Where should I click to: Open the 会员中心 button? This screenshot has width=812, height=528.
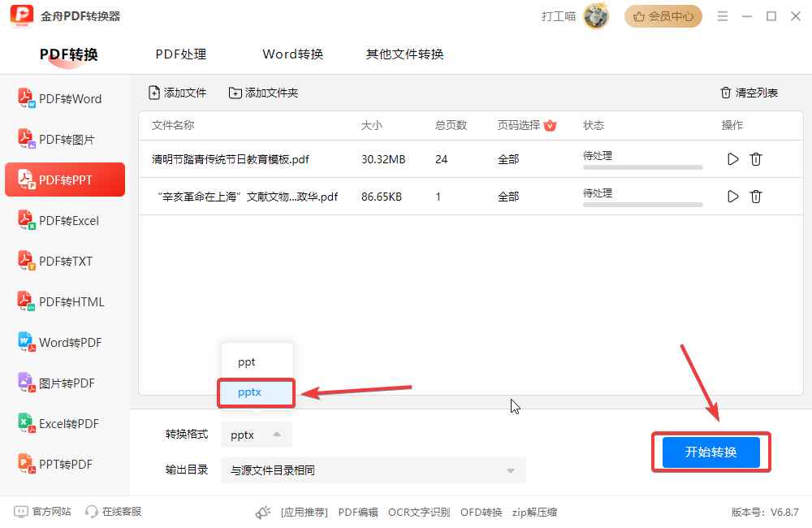[x=663, y=16]
